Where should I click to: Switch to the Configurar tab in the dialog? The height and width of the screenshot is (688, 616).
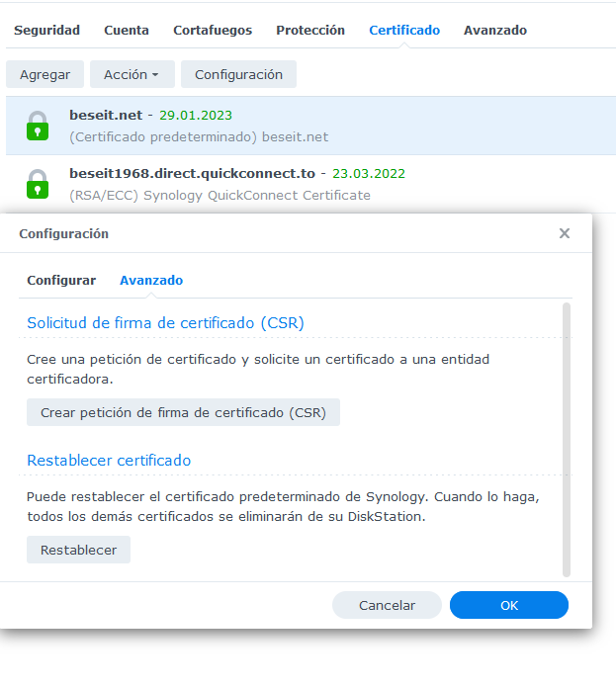(x=61, y=281)
